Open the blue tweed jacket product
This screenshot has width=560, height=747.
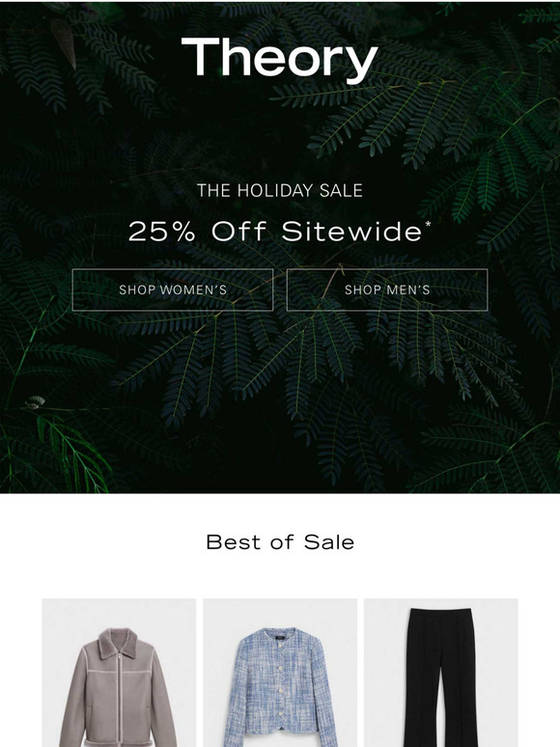click(x=280, y=673)
